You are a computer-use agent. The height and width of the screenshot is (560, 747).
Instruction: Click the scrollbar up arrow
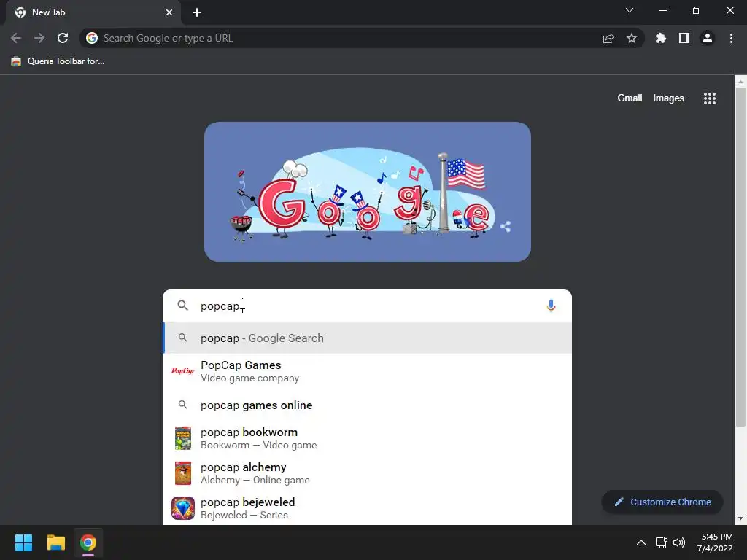coord(740,82)
